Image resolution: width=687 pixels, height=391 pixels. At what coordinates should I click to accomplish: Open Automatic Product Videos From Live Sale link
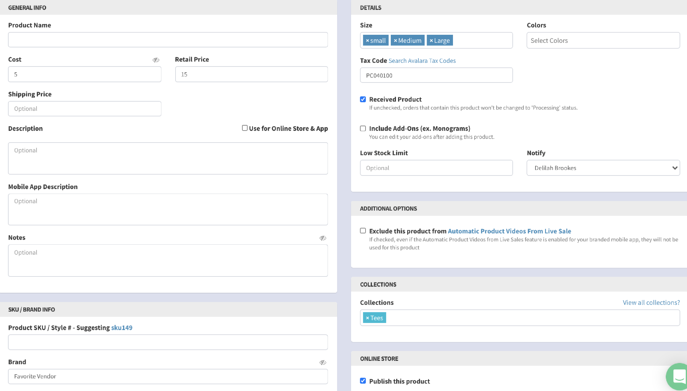point(509,231)
